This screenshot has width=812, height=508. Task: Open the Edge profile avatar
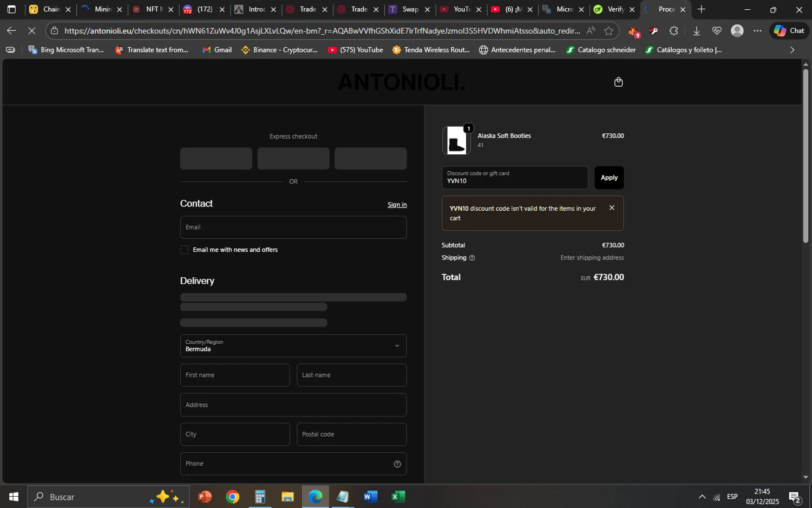[737, 31]
